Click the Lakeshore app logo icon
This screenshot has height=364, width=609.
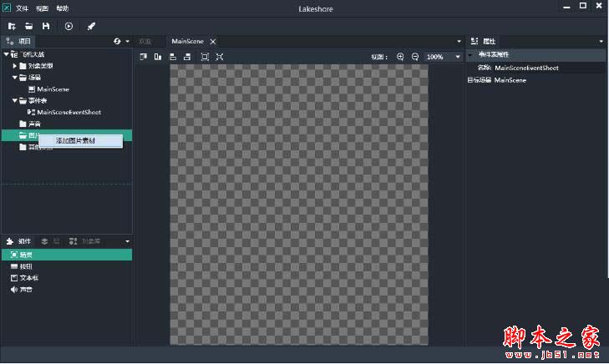point(7,8)
